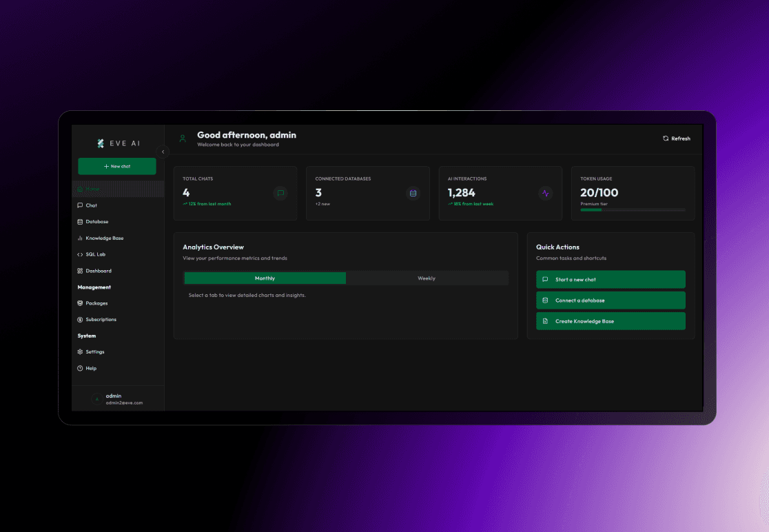The image size is (769, 532).
Task: Click the refresh arrows icon
Action: (x=666, y=139)
